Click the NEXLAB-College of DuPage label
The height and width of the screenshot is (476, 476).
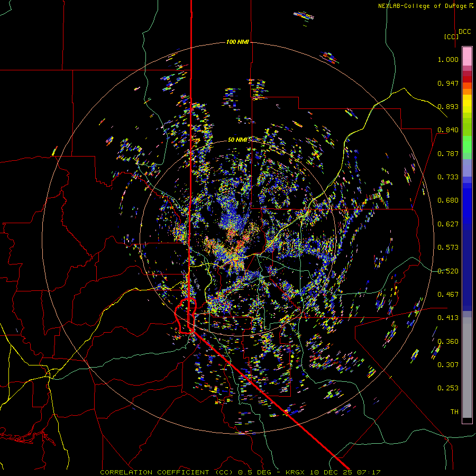(x=426, y=6)
